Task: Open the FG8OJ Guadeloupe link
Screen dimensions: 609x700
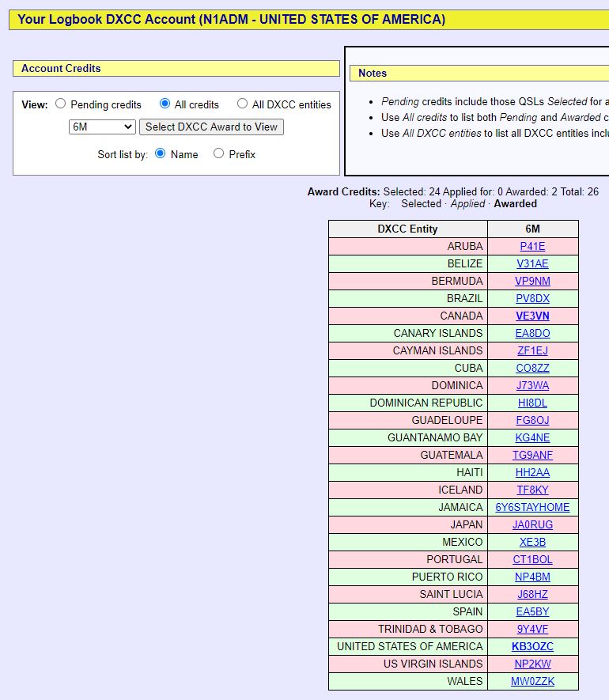Action: pyautogui.click(x=532, y=421)
